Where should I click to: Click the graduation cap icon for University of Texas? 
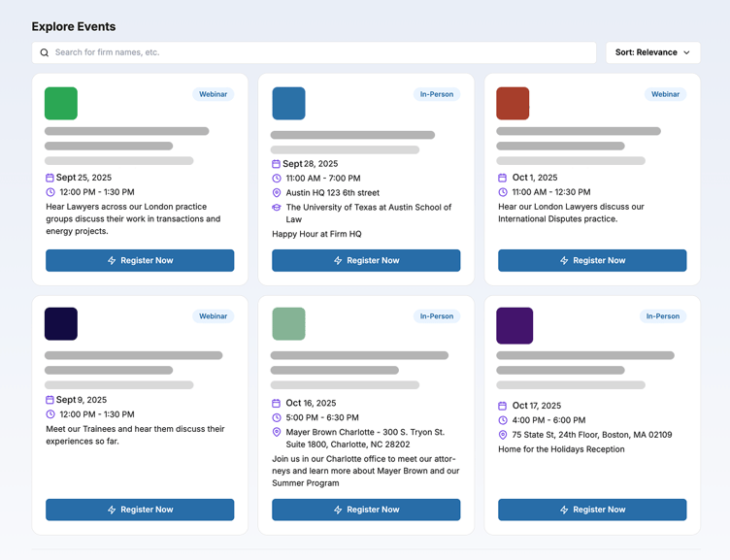[277, 208]
